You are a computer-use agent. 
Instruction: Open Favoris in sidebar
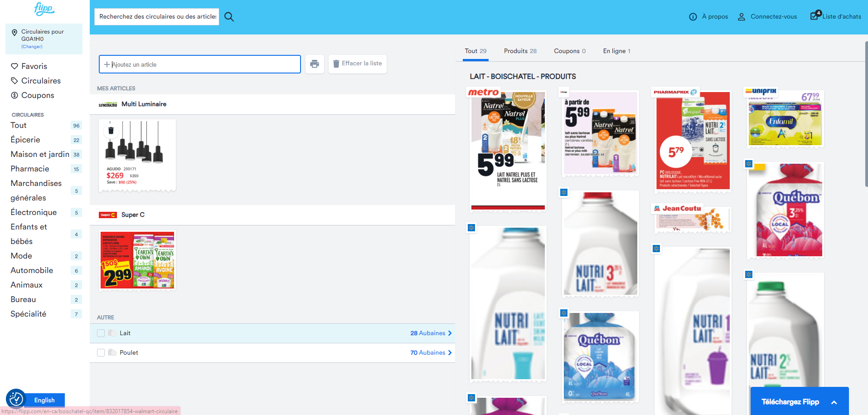[x=34, y=66]
